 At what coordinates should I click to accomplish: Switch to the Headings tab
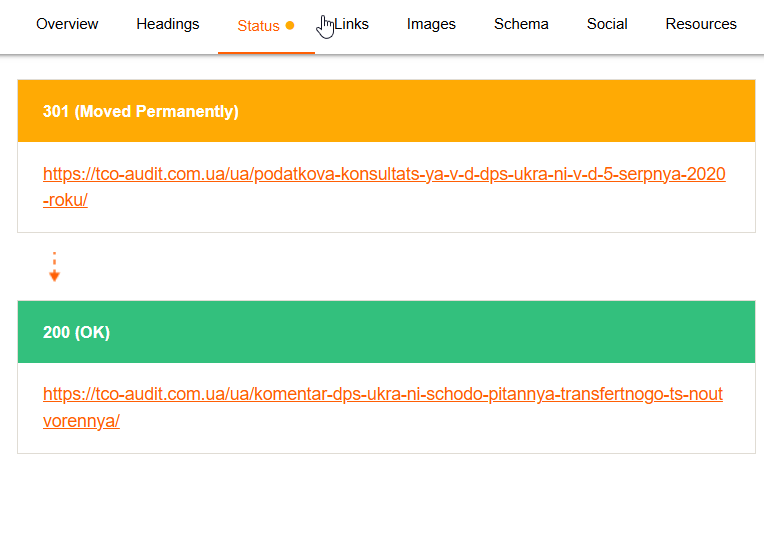point(168,24)
